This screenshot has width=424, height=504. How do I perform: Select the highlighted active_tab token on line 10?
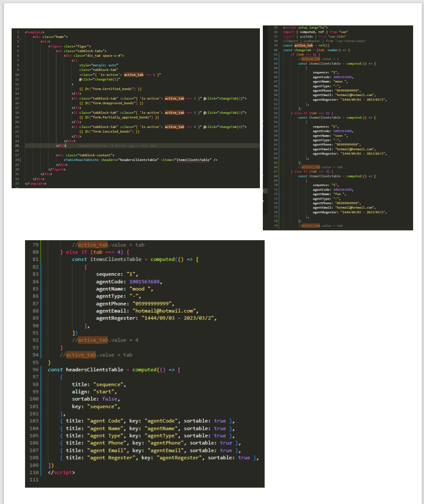tap(133, 74)
